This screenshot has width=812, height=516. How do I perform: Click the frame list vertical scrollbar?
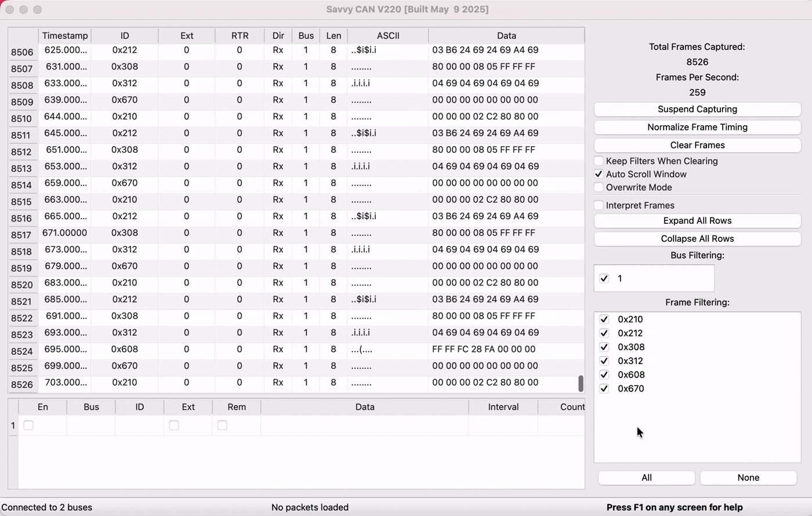pyautogui.click(x=581, y=383)
